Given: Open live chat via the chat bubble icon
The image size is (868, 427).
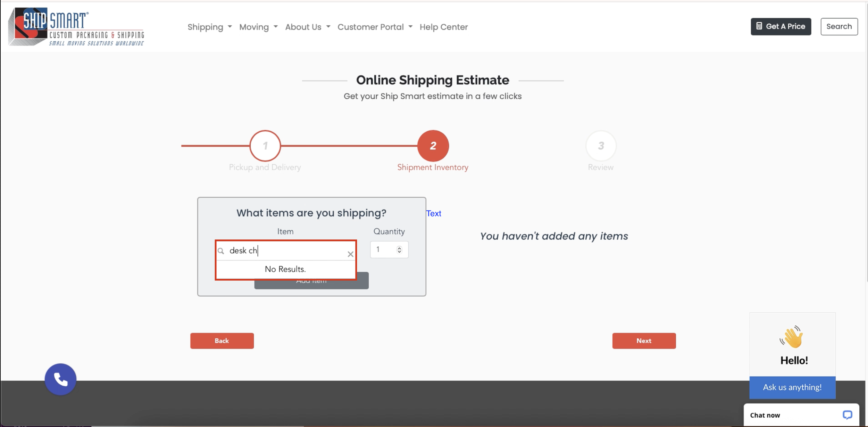Looking at the screenshot, I should tap(847, 415).
